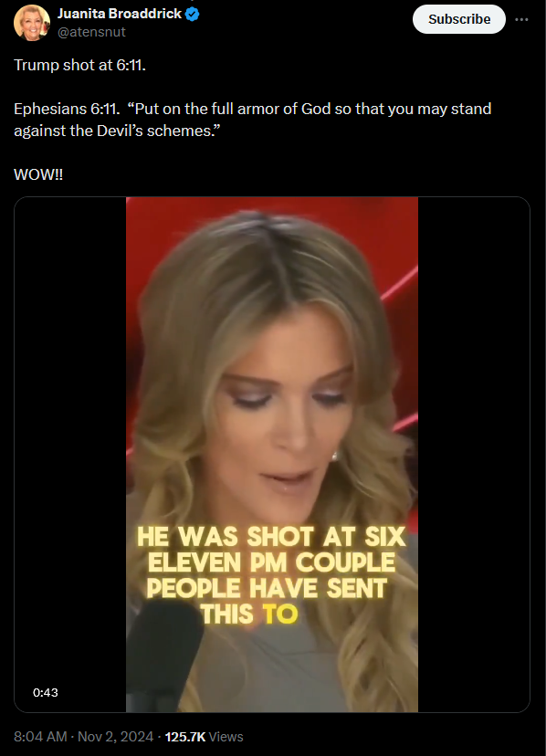Viewport: 546px width, 756px height.
Task: Open the @atensnut handle link
Action: tap(91, 32)
